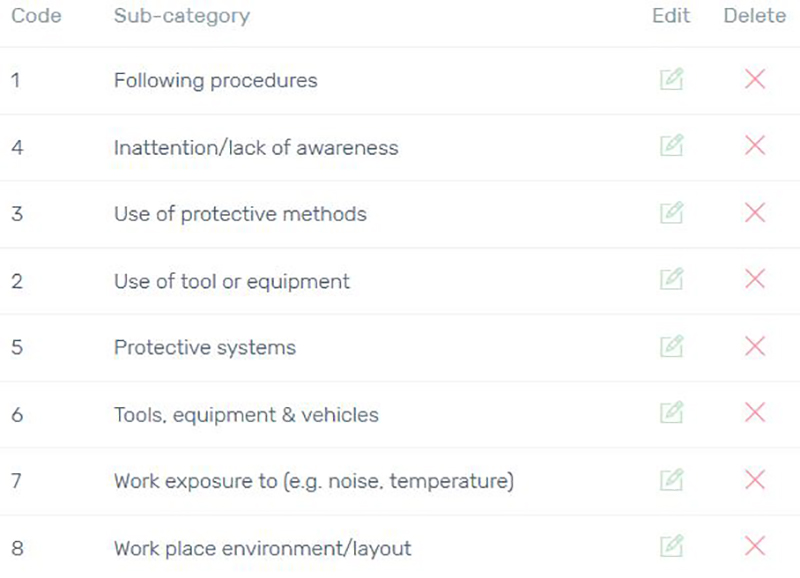Edit Tools, equipment & vehicles entry

pyautogui.click(x=671, y=412)
